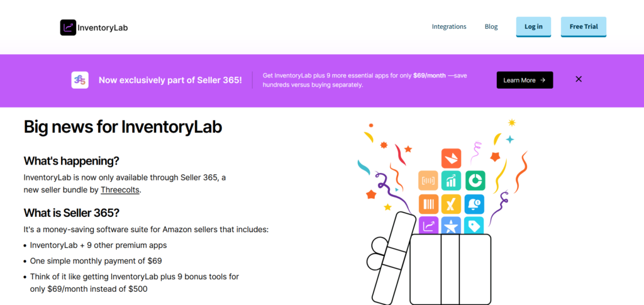Viewport: 644px width, 305px height.
Task: Click the Seller 365 banner logo
Action: pyautogui.click(x=80, y=80)
